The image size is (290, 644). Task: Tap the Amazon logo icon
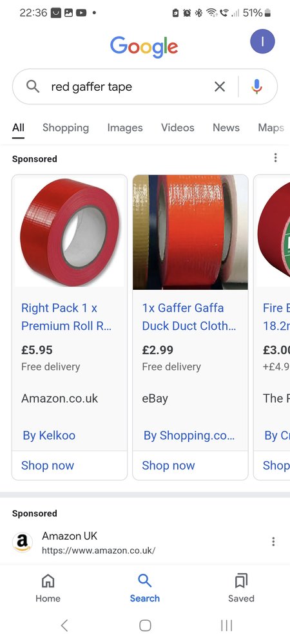click(22, 542)
